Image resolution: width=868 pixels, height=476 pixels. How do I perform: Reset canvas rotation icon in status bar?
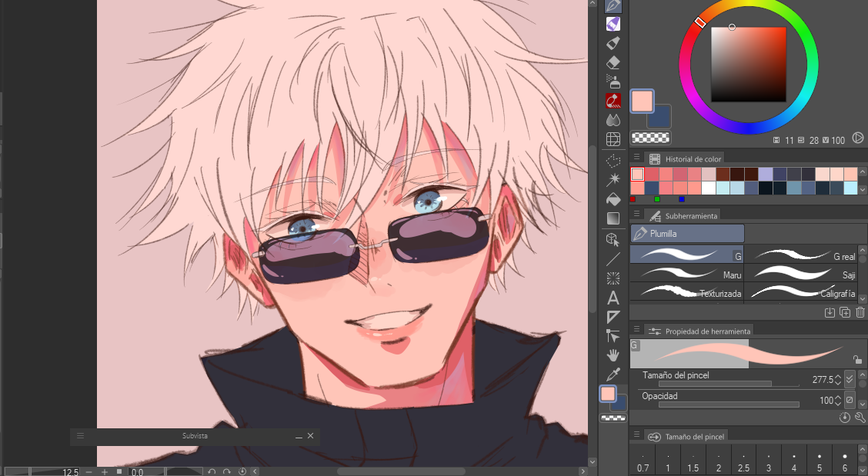pos(242,471)
